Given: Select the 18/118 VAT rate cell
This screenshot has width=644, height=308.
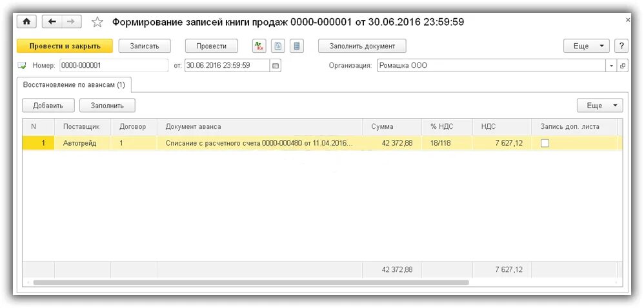Looking at the screenshot, I should 447,143.
